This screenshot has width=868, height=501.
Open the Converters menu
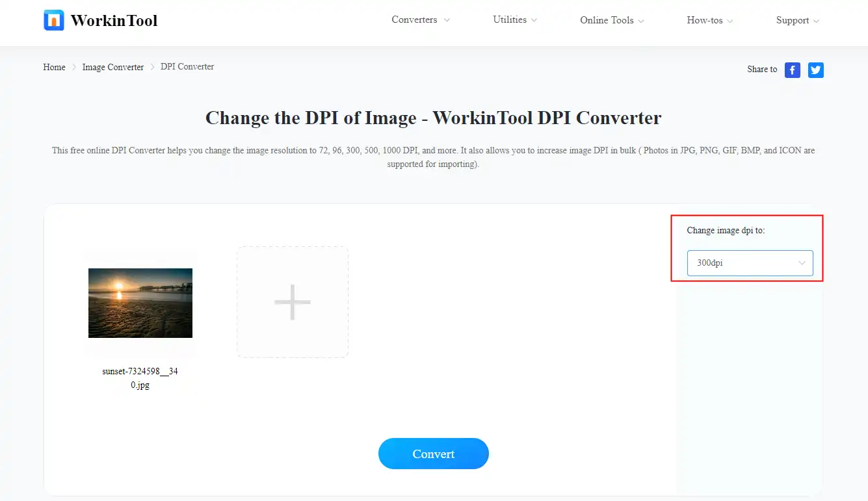(x=421, y=20)
